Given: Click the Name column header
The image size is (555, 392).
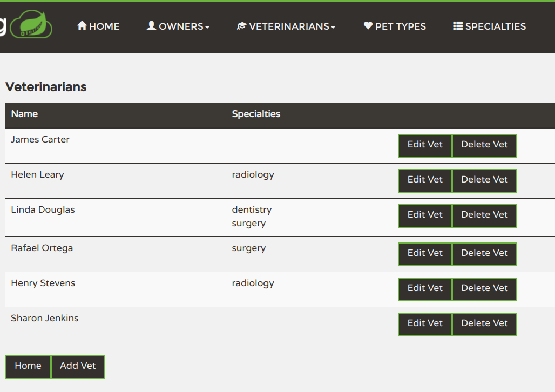Looking at the screenshot, I should [25, 114].
